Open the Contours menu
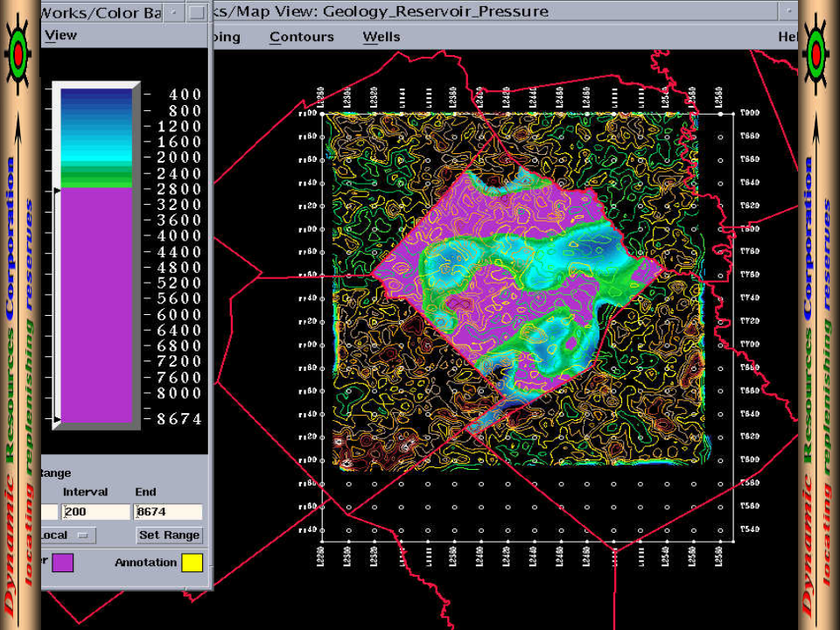The height and width of the screenshot is (630, 840). [302, 37]
